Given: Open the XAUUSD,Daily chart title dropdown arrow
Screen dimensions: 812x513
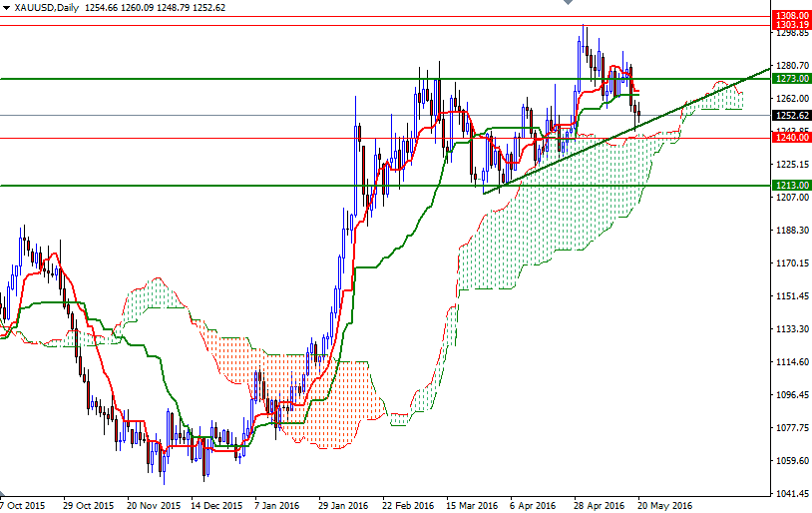Looking at the screenshot, I should 6,8.
